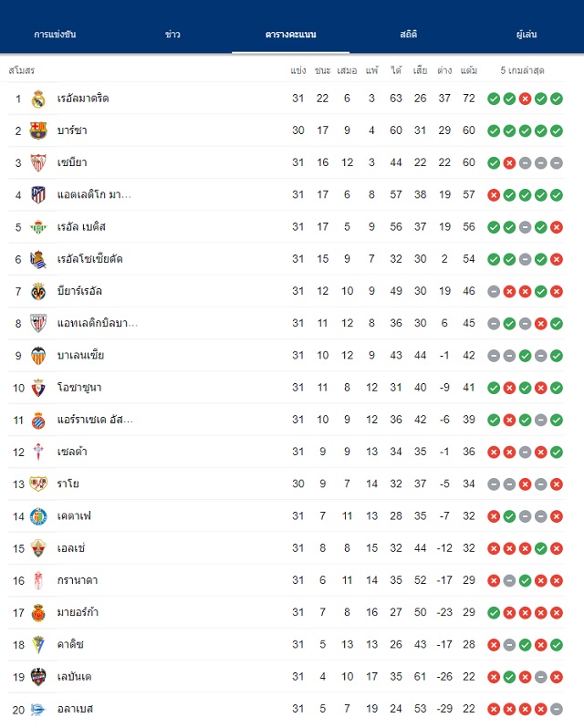Click the Villarreal yellow crest icon
The width and height of the screenshot is (584, 728).
pos(38,292)
